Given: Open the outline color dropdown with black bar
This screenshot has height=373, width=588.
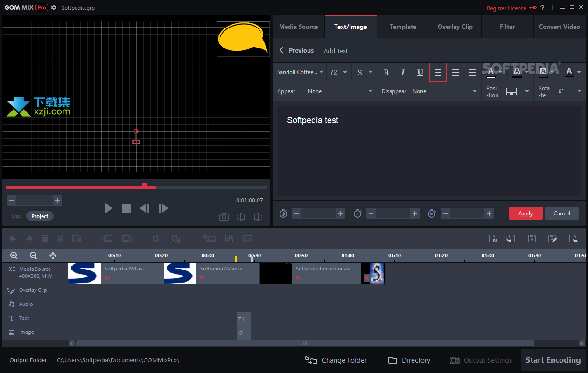Looking at the screenshot, I should (x=521, y=72).
